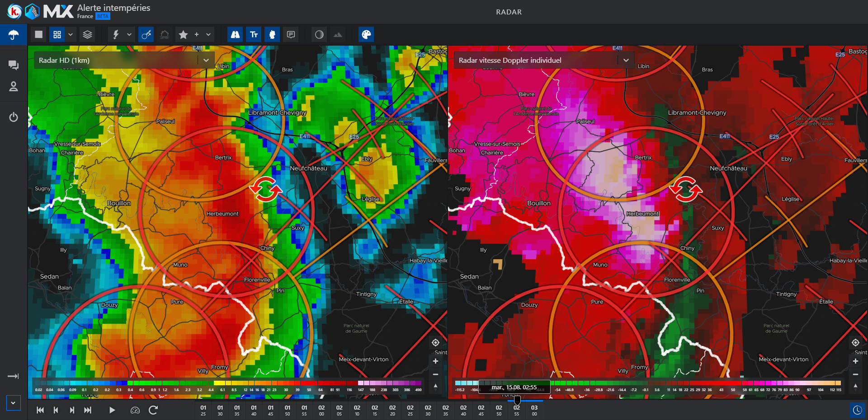The width and height of the screenshot is (868, 420).
Task: Locate me on the right map
Action: pyautogui.click(x=855, y=343)
